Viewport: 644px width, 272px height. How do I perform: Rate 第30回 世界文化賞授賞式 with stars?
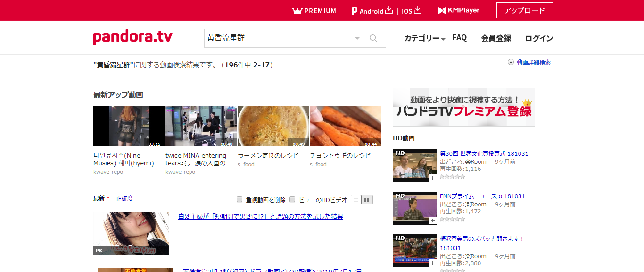point(453,177)
